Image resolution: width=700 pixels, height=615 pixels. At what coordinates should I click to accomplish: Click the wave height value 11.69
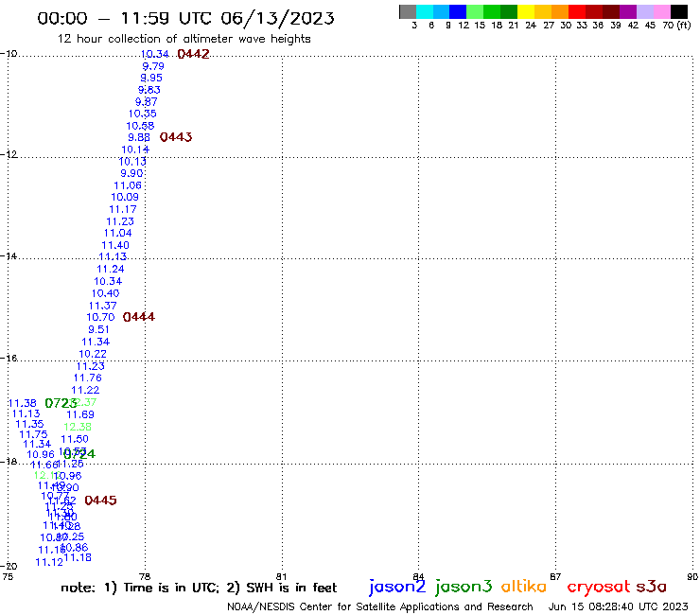[80, 415]
